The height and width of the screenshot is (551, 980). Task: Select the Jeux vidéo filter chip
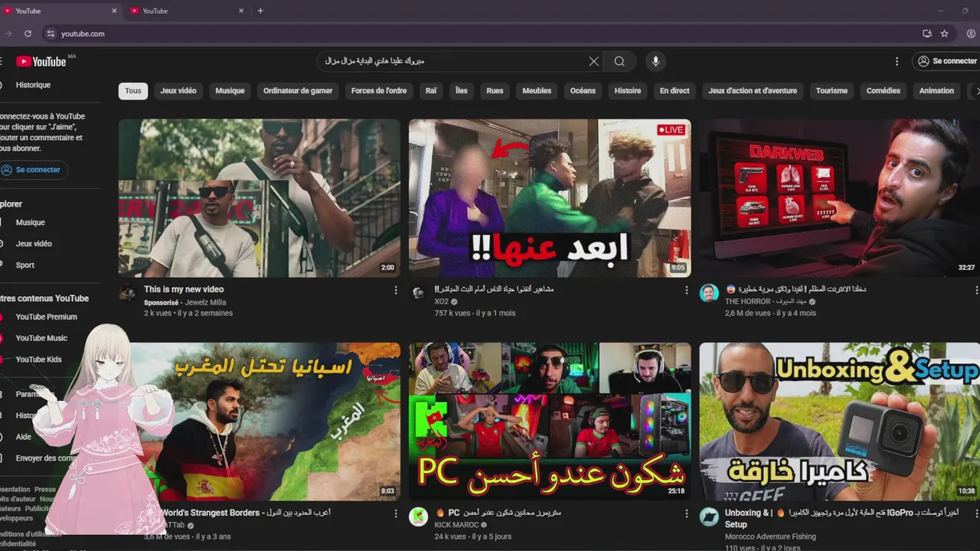tap(178, 90)
